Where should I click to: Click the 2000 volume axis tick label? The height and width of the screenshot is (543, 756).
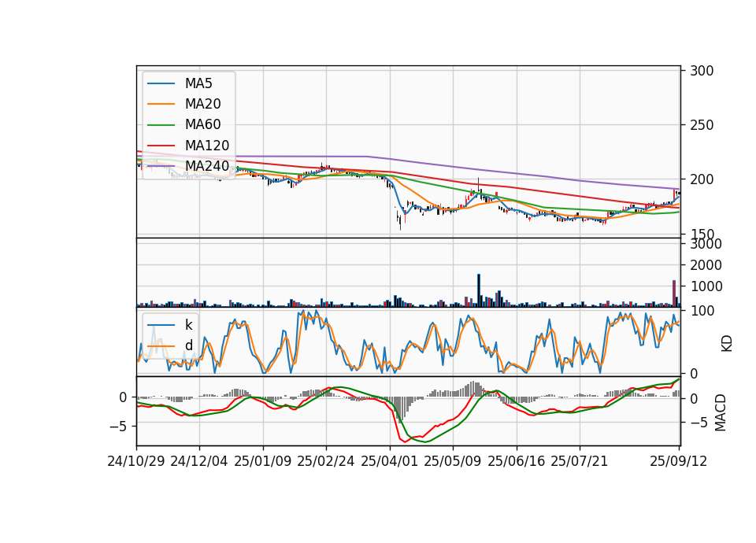(706, 265)
